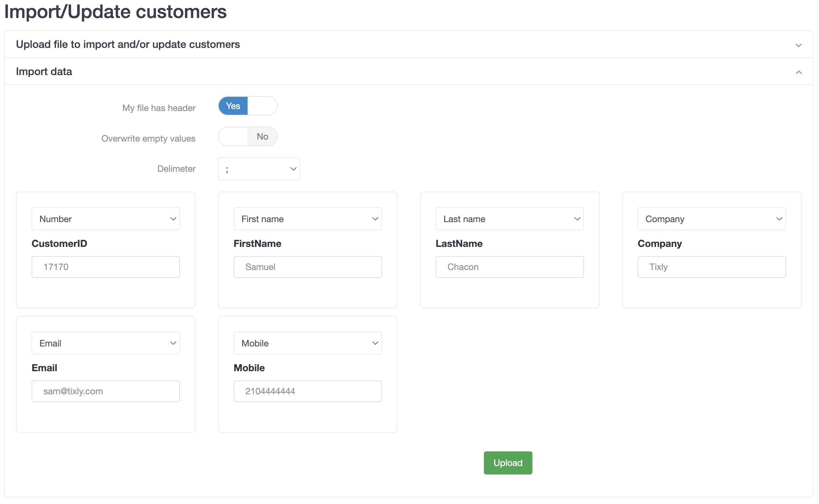Click the Upload file to import header
This screenshot has width=819, height=504.
(128, 44)
